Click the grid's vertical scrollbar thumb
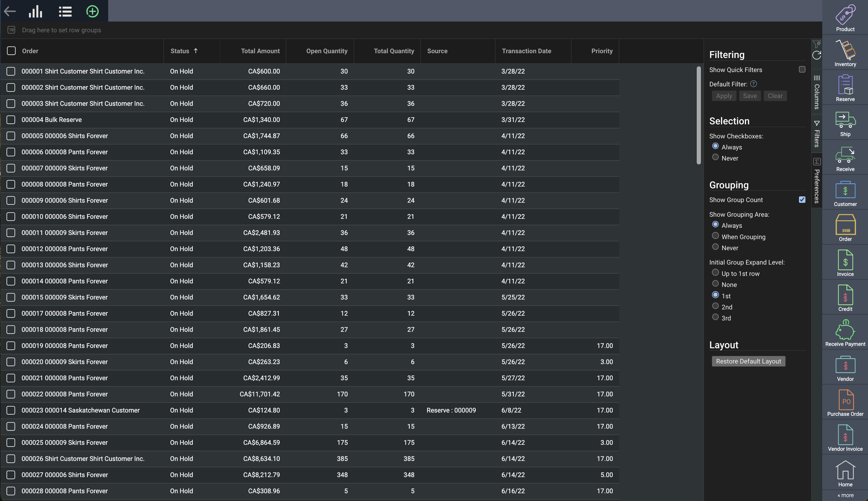868x501 pixels. 699,115
